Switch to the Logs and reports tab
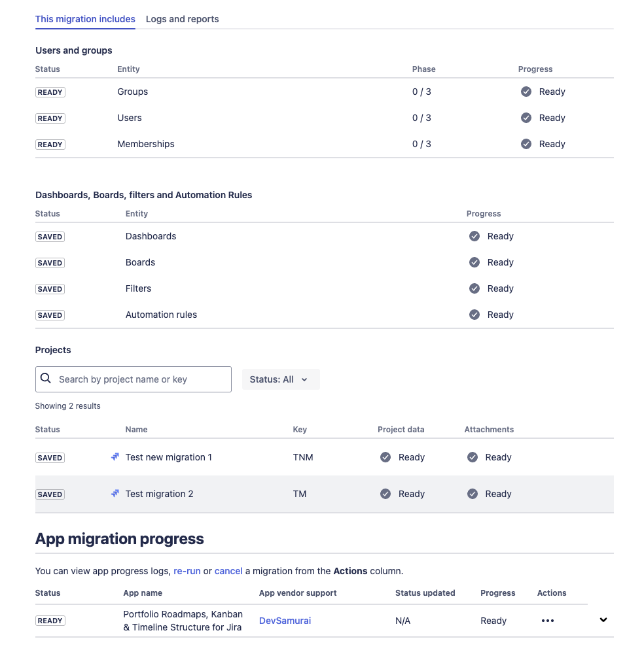This screenshot has width=644, height=654. point(183,19)
